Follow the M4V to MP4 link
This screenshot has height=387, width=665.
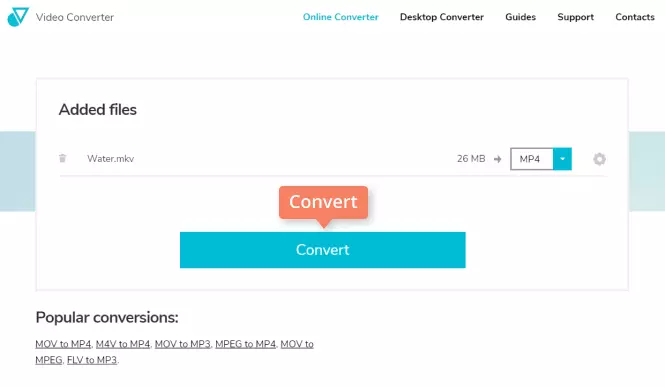coord(123,344)
